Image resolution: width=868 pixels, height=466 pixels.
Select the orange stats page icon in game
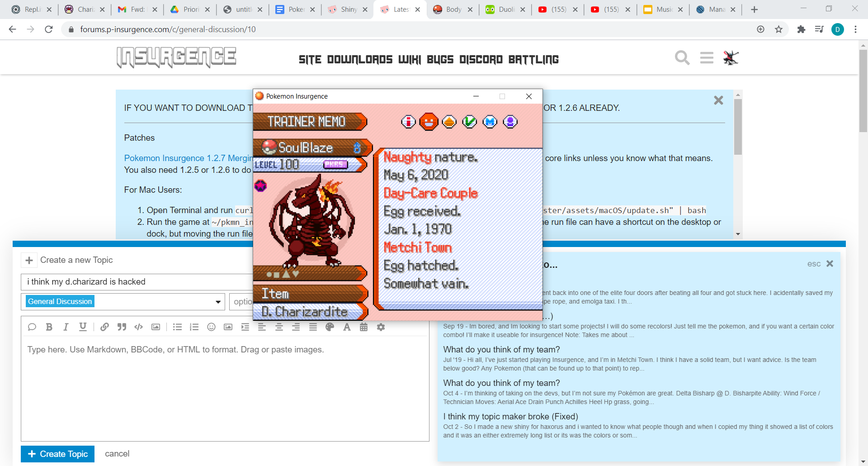click(x=449, y=122)
